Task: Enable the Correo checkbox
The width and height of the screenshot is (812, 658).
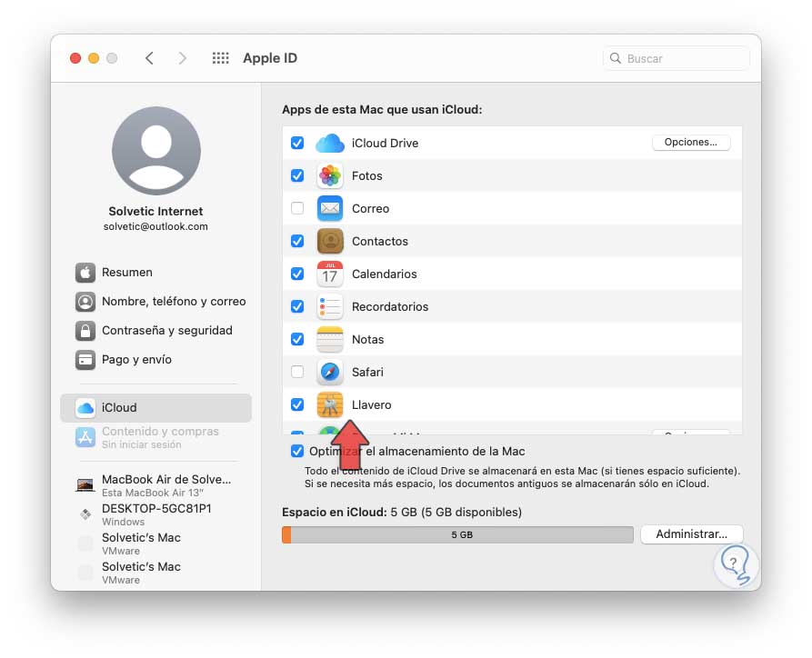Action: point(297,208)
